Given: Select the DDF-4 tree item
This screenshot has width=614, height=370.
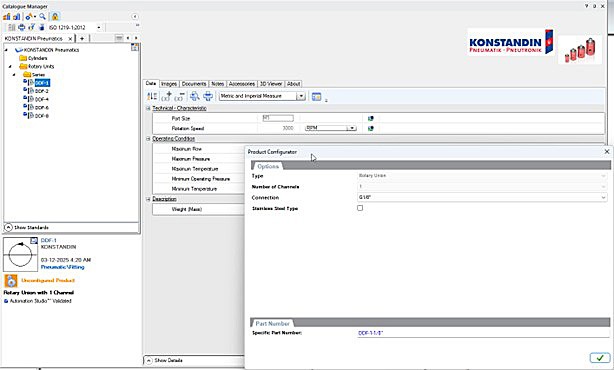Looking at the screenshot, I should point(42,99).
